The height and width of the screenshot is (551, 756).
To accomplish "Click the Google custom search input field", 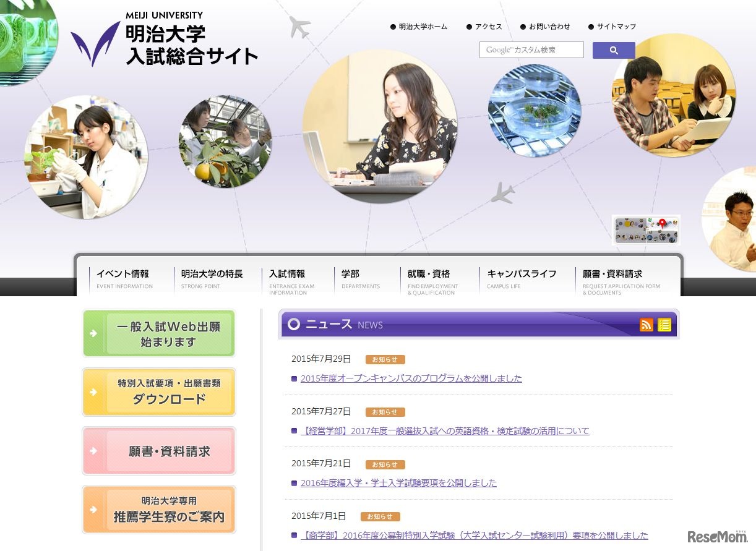I will click(531, 49).
